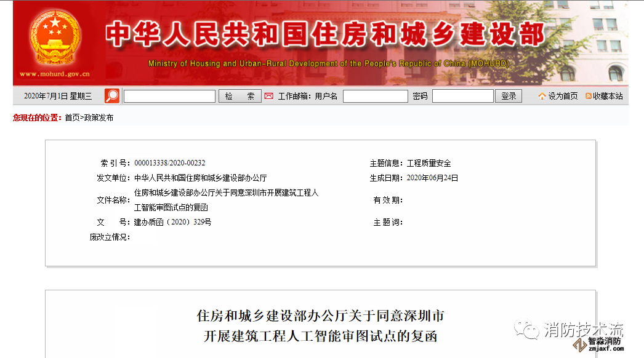Screen dimensions: 644x358
Task: Click the 设为首页 link text
Action: pos(563,96)
